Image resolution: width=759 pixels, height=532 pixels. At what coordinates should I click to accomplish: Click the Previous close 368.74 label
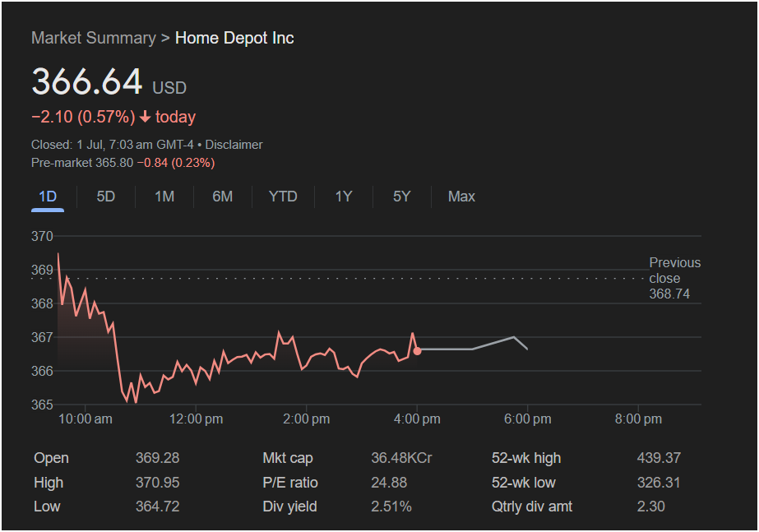coord(674,279)
